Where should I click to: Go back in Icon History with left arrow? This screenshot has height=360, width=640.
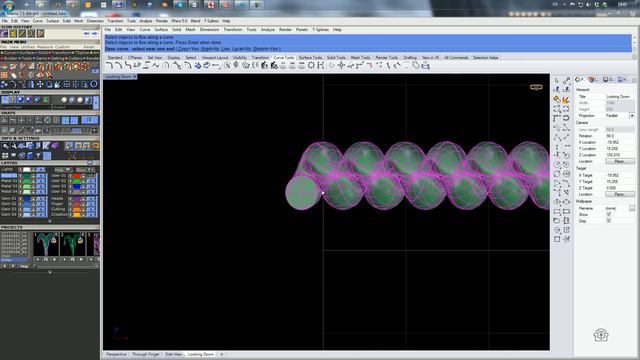pyautogui.click(x=86, y=33)
